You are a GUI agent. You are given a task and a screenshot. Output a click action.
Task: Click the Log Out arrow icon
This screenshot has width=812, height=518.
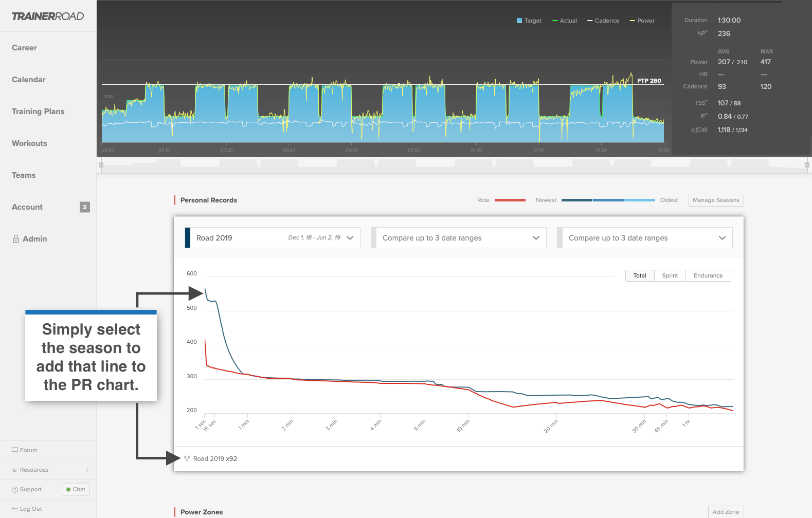15,509
